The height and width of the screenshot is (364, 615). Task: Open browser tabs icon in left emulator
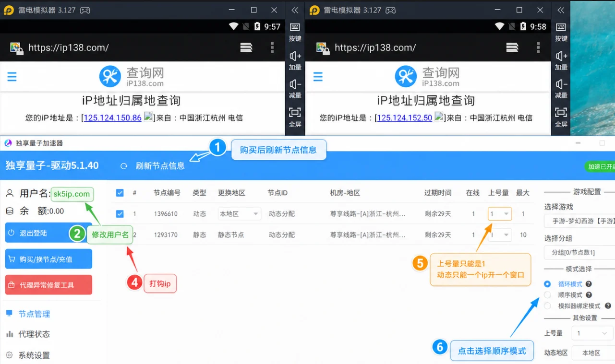pyautogui.click(x=246, y=47)
